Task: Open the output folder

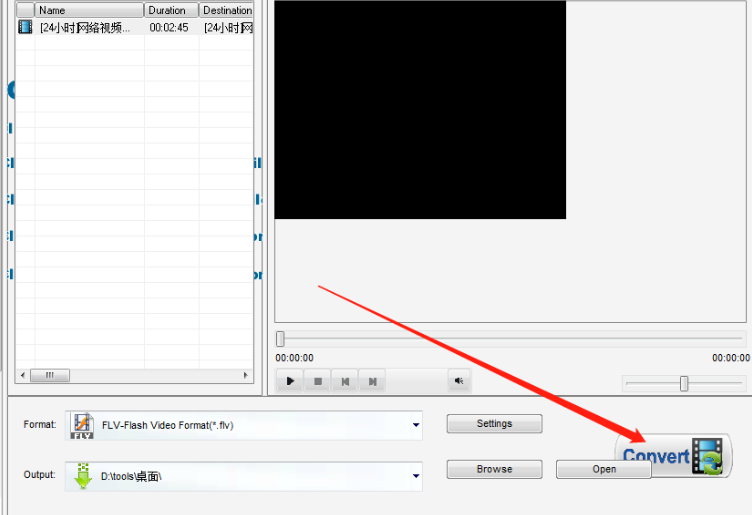Action: (604, 469)
